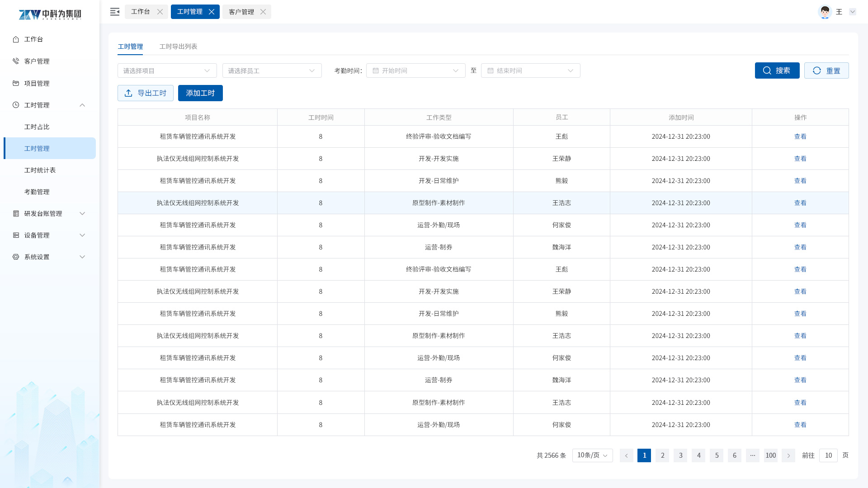The image size is (868, 488).
Task: Click the 添加工时 button
Action: [200, 93]
